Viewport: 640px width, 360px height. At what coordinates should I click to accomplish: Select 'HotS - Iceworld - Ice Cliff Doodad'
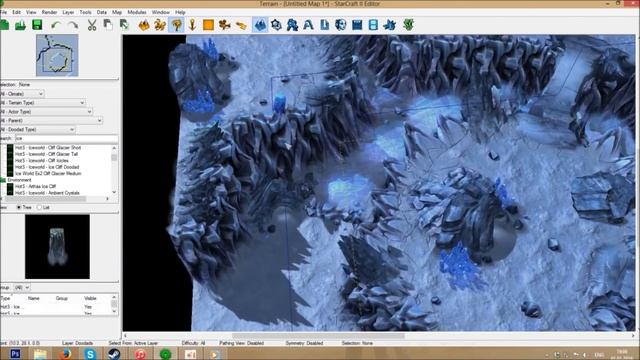point(47,167)
